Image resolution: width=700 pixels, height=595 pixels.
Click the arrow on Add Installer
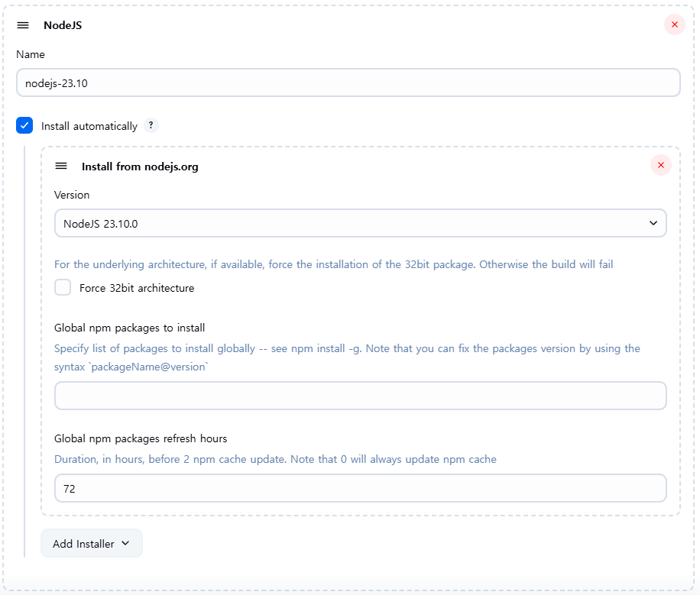point(126,544)
